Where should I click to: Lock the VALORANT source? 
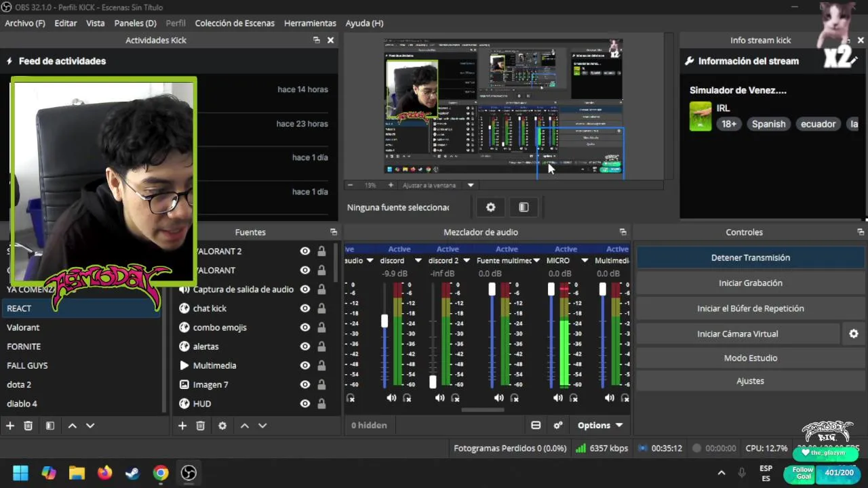pyautogui.click(x=321, y=270)
